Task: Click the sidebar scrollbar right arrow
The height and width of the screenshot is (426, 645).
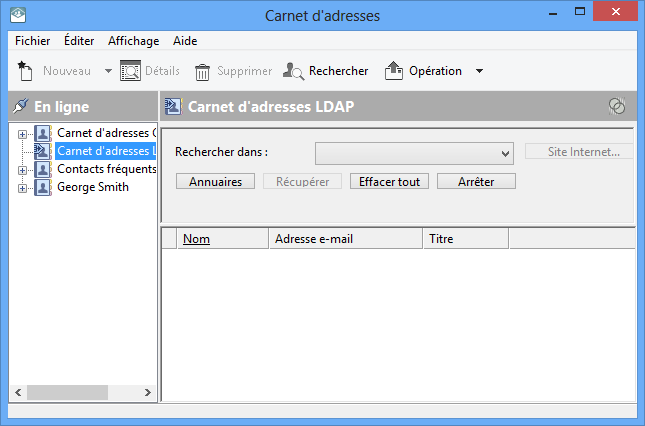Action: [x=148, y=393]
